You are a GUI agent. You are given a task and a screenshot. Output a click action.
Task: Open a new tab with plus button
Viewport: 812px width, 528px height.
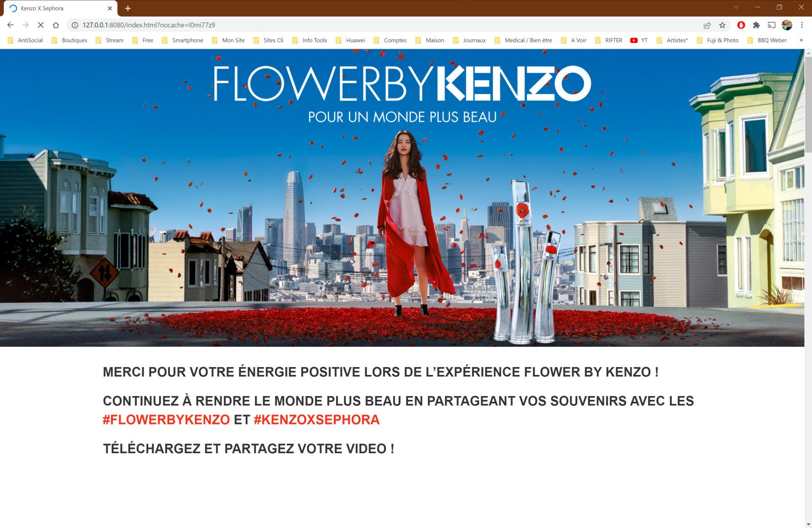coord(128,8)
